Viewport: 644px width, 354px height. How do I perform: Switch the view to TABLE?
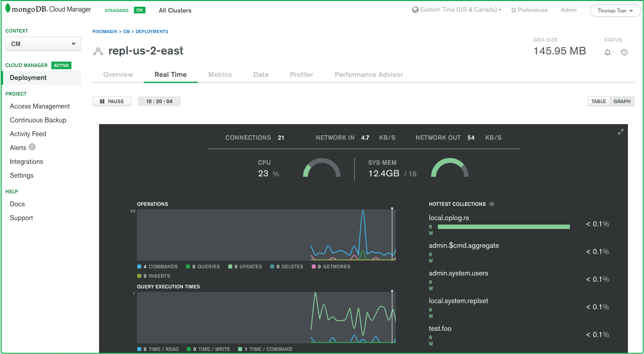(598, 101)
